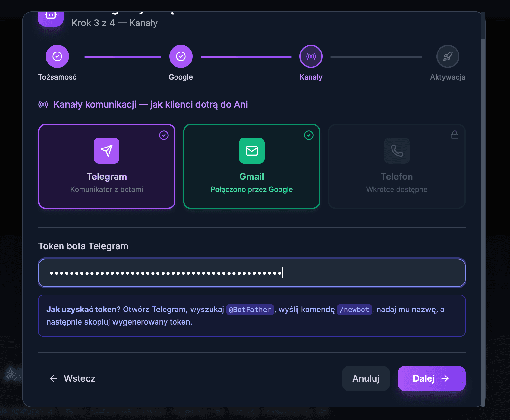The image size is (510, 420).
Task: Go back with the Wstecz button
Action: click(73, 378)
